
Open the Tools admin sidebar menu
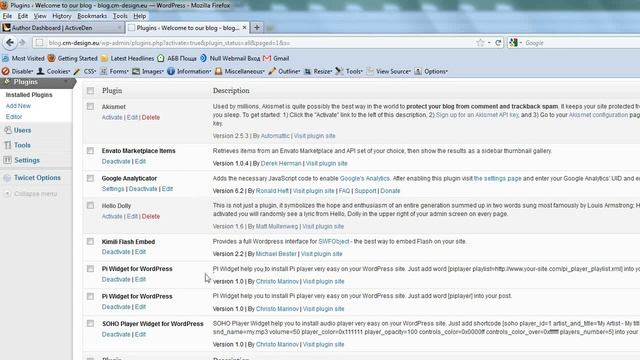(22, 145)
